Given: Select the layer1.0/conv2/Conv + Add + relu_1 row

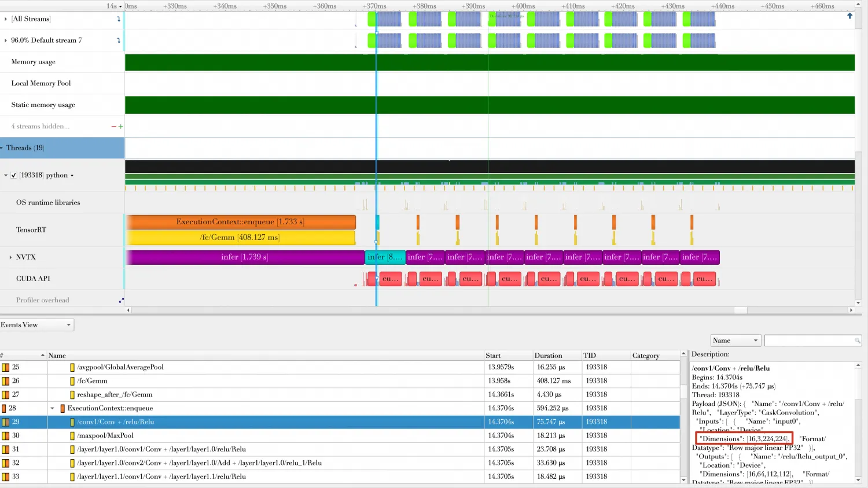Looking at the screenshot, I should (340, 463).
